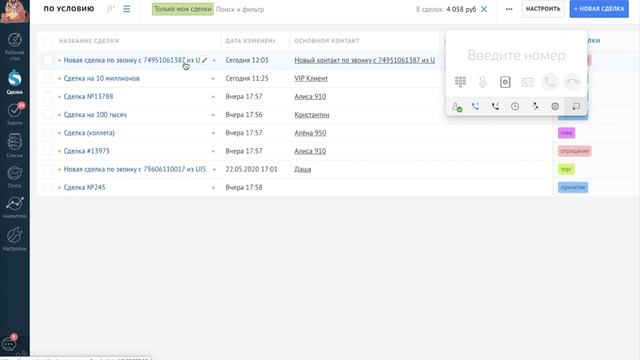Click the call transfer icon in widget
Image resolution: width=640 pixels, height=360 pixels.
pyautogui.click(x=535, y=107)
